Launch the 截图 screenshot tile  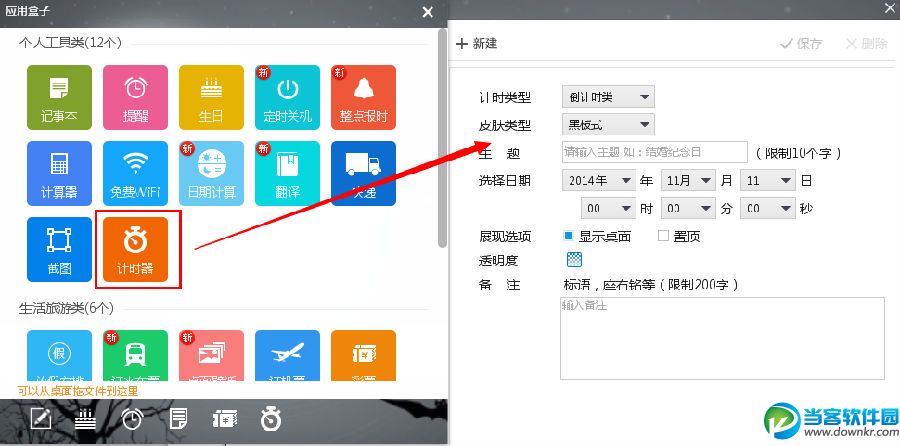[59, 249]
